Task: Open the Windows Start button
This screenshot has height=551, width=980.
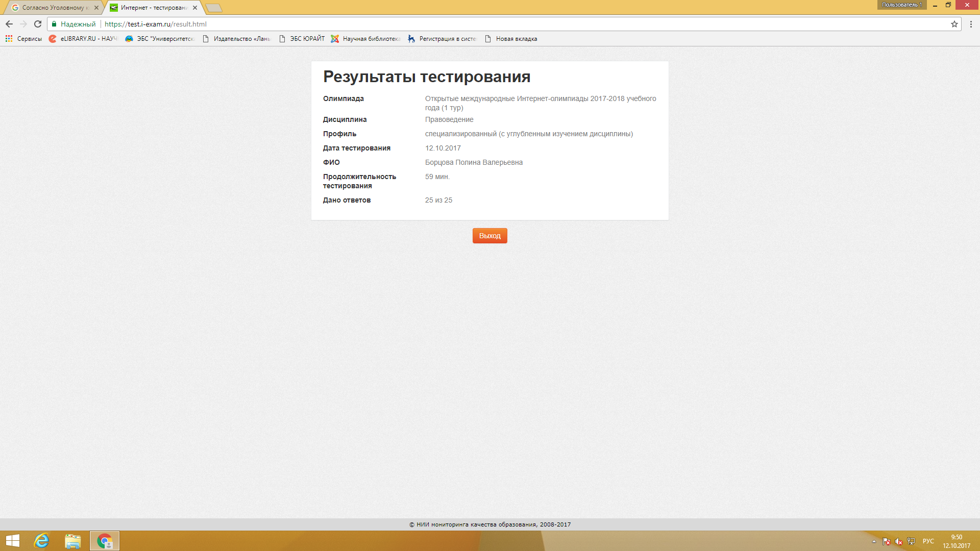Action: pos(13,541)
